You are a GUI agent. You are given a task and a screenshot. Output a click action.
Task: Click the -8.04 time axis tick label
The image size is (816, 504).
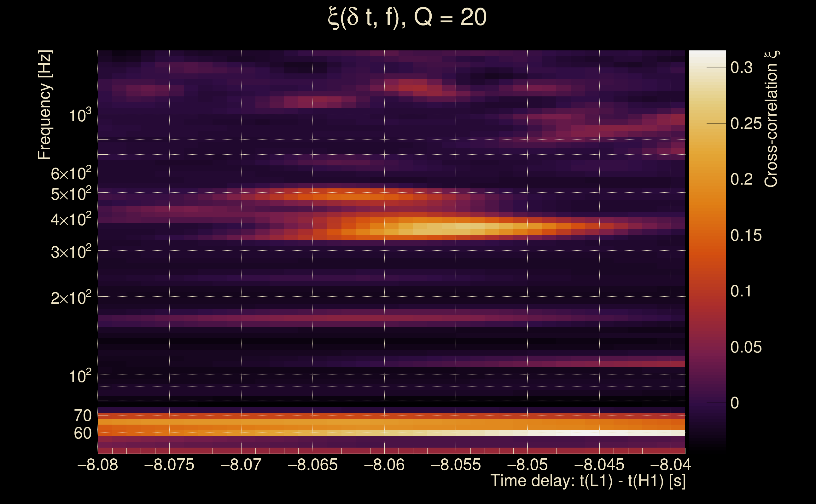click(671, 465)
